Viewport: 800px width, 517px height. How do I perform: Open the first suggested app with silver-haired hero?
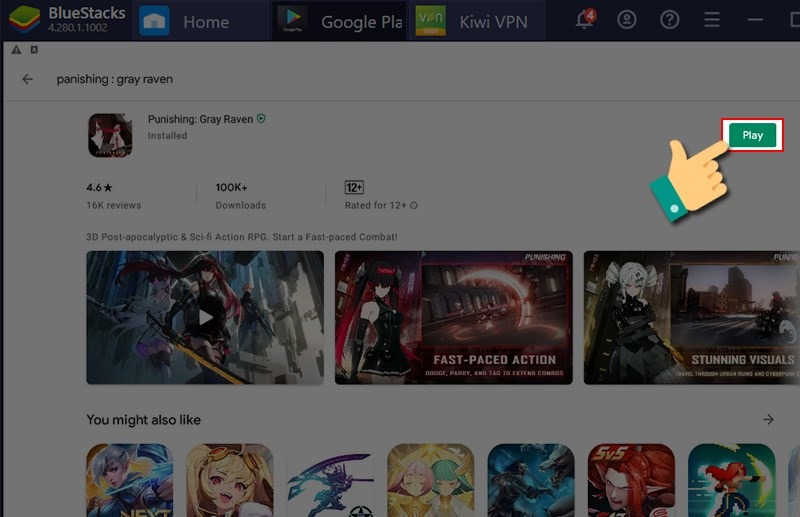[x=130, y=480]
